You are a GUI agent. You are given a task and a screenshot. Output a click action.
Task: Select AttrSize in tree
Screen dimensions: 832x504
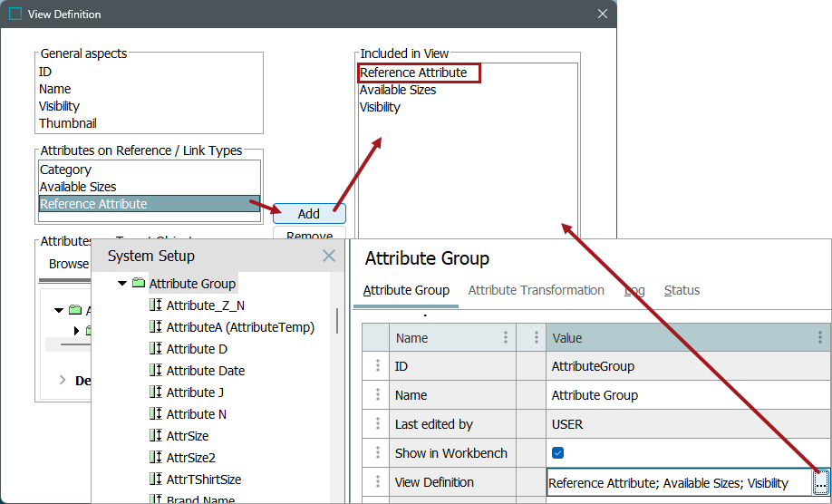pos(188,436)
